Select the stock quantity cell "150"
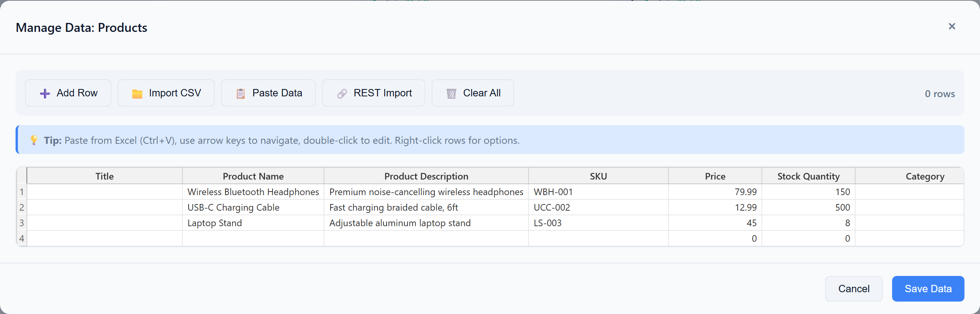The width and height of the screenshot is (980, 314). [x=808, y=192]
